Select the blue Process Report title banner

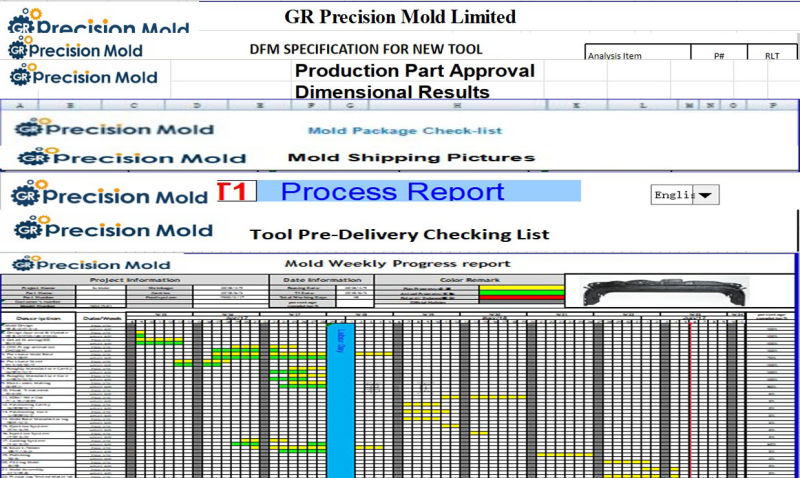tap(418, 191)
